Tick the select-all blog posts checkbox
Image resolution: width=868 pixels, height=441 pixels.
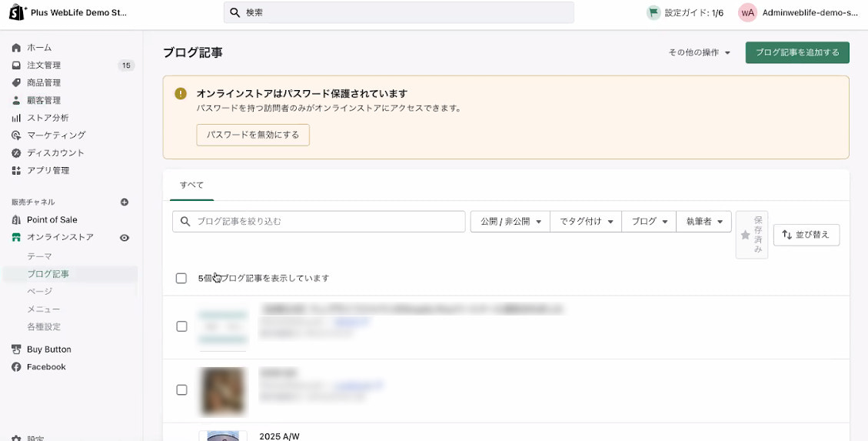[x=181, y=278]
